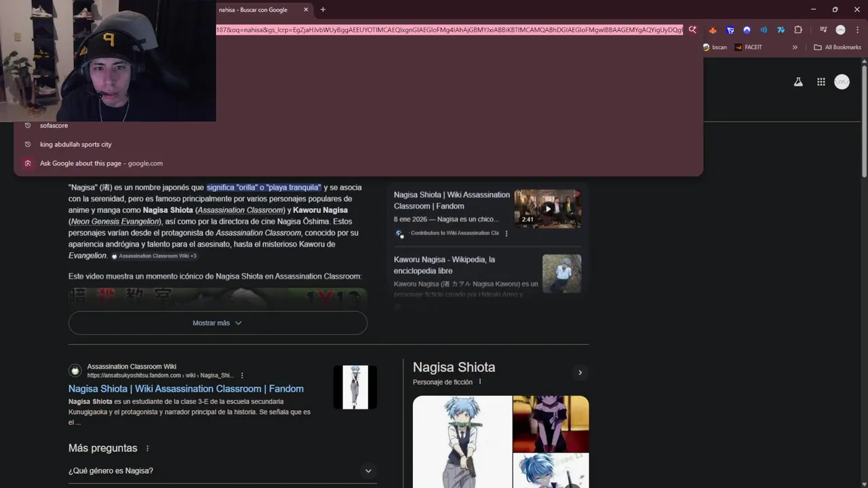
Task: Choose the sofascore suggestion
Action: (x=54, y=125)
